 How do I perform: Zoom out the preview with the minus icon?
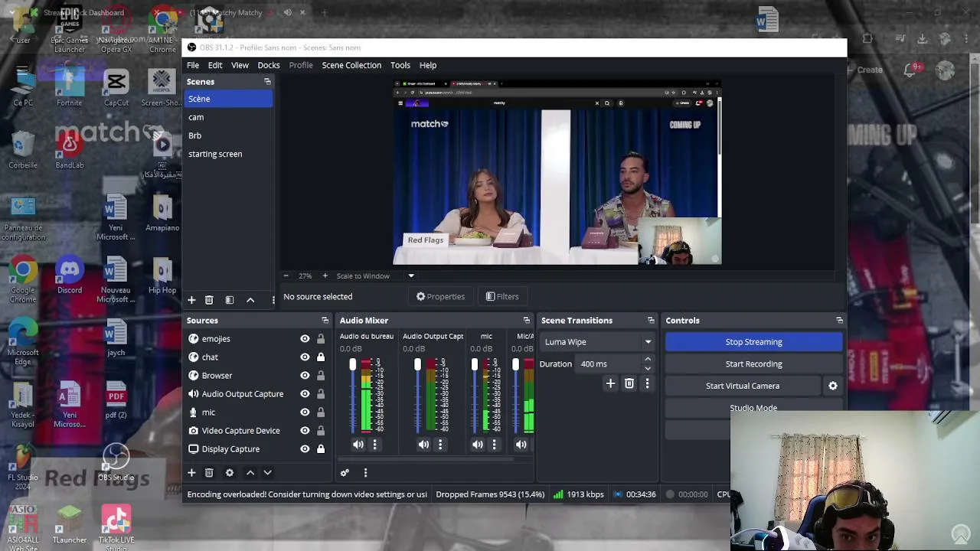(x=286, y=276)
